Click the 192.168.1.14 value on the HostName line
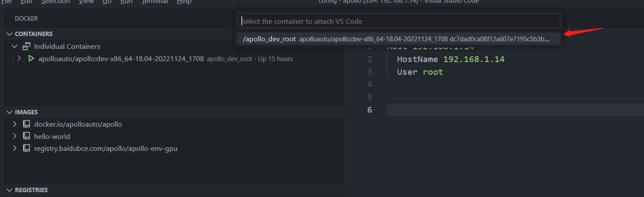This screenshot has height=197, width=644. 474,59
